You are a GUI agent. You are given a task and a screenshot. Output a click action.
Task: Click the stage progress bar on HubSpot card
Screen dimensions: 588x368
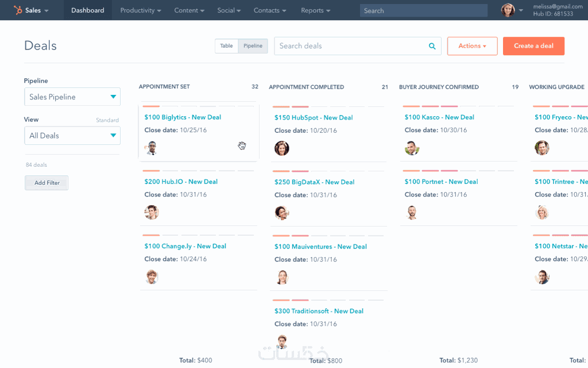point(328,107)
